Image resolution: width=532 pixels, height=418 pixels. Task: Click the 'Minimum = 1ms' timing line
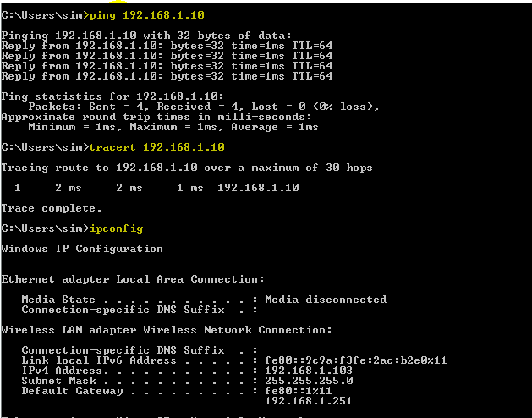pos(173,127)
